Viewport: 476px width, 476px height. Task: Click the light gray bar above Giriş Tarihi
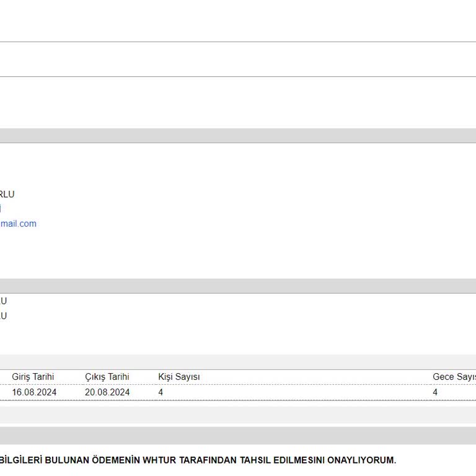click(238, 362)
